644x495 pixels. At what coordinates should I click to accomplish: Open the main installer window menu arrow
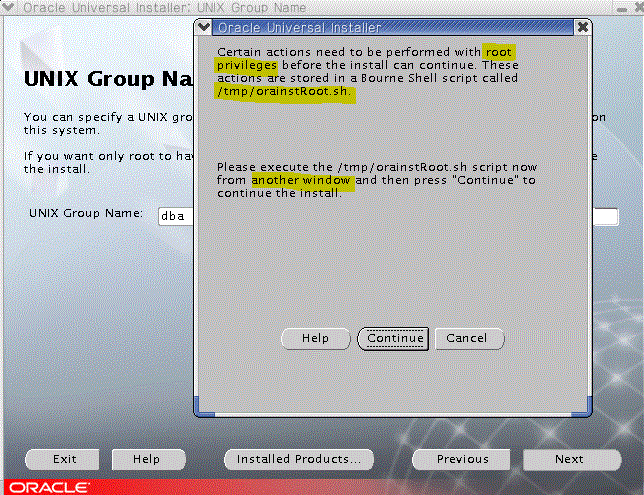9,7
